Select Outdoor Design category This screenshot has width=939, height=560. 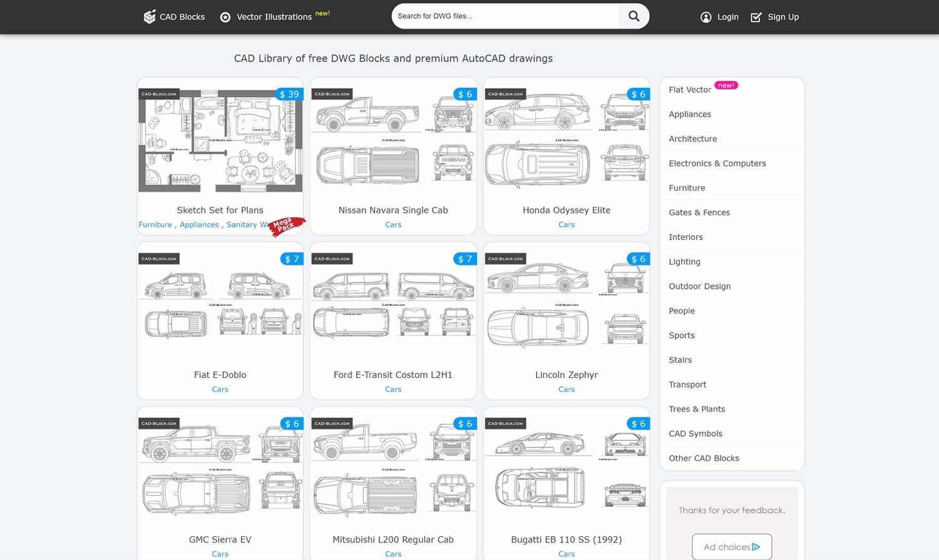point(700,286)
